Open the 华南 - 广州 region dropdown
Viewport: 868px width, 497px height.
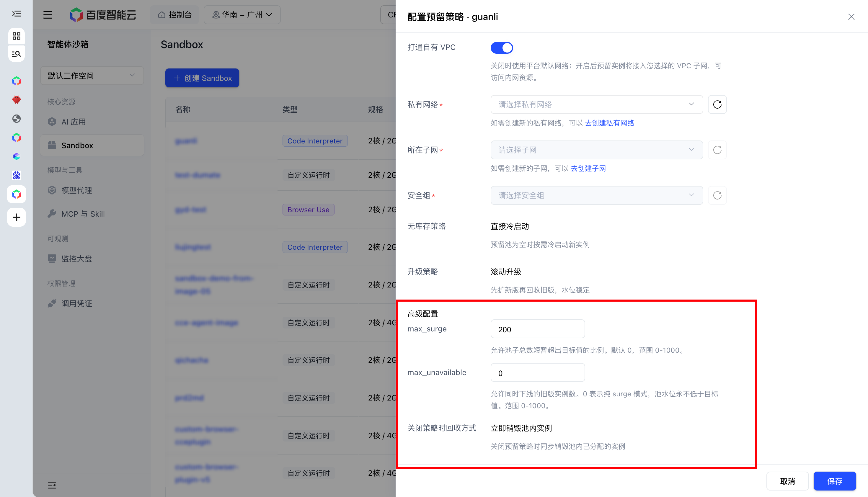(242, 15)
